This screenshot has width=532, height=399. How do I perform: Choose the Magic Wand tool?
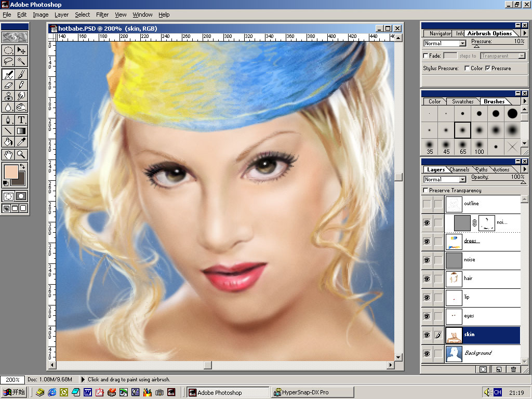click(21, 61)
